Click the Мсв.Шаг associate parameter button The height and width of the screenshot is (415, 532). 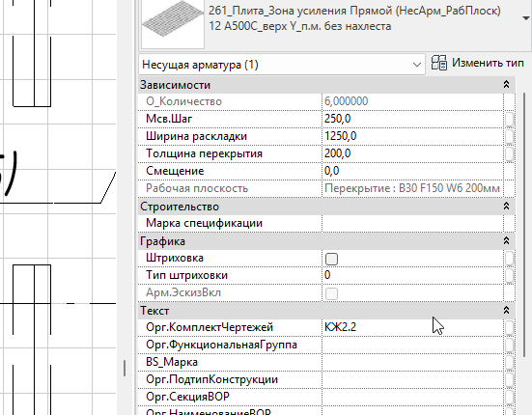point(509,119)
